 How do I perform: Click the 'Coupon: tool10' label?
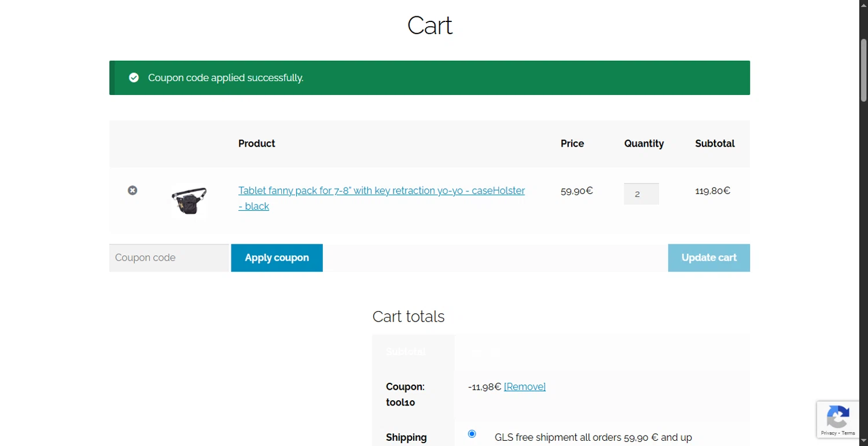click(x=405, y=394)
